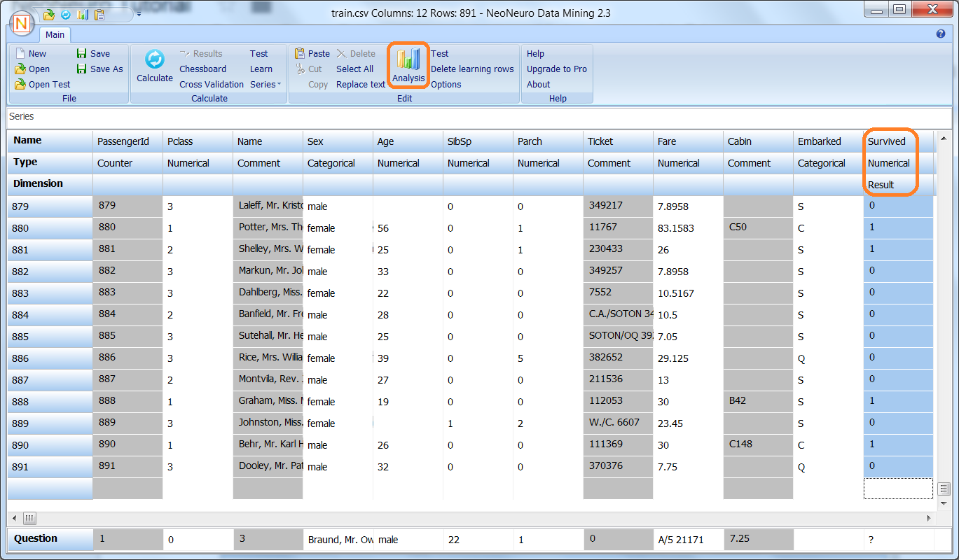Select the Survived column header
Viewport: 959px width, 560px height.
(898, 141)
